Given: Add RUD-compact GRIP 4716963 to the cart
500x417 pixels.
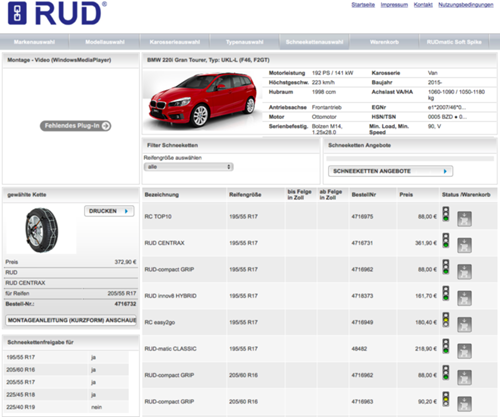Looking at the screenshot, I should pyautogui.click(x=464, y=404).
